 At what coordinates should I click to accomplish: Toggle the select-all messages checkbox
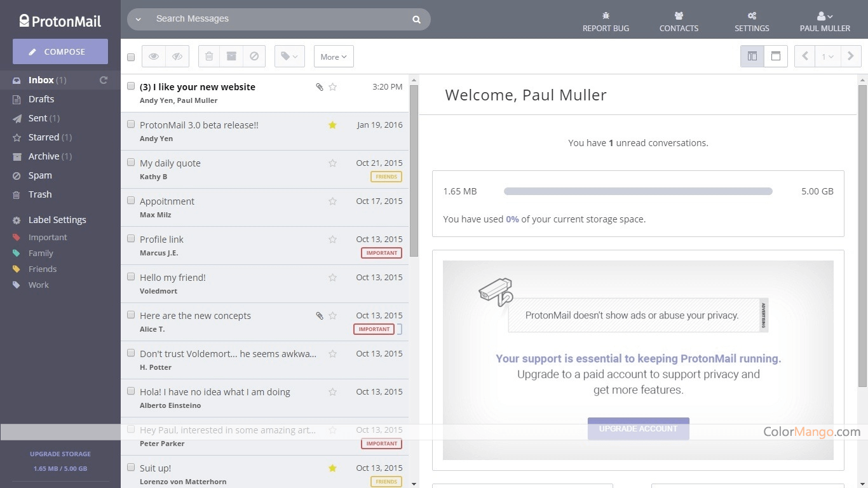[131, 56]
